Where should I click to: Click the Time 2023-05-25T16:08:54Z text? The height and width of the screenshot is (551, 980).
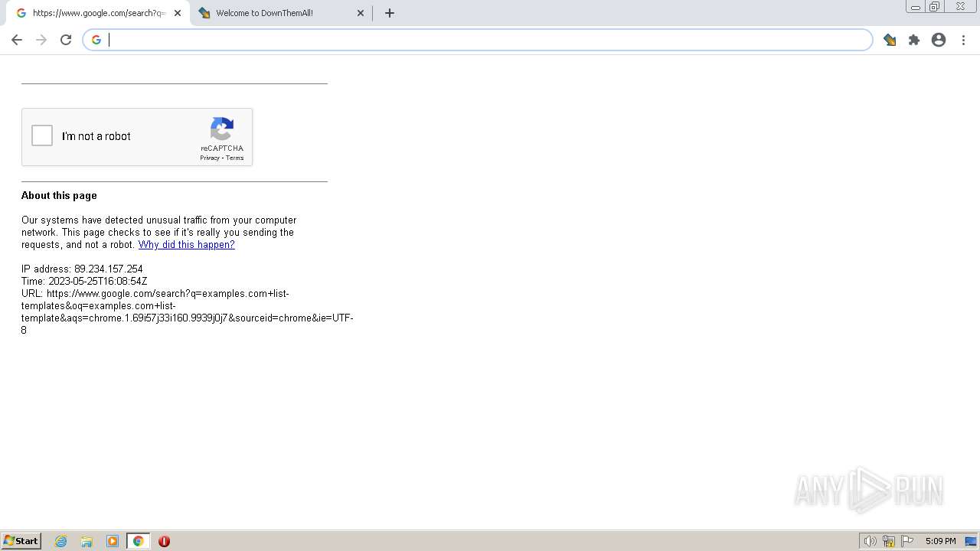pyautogui.click(x=84, y=282)
